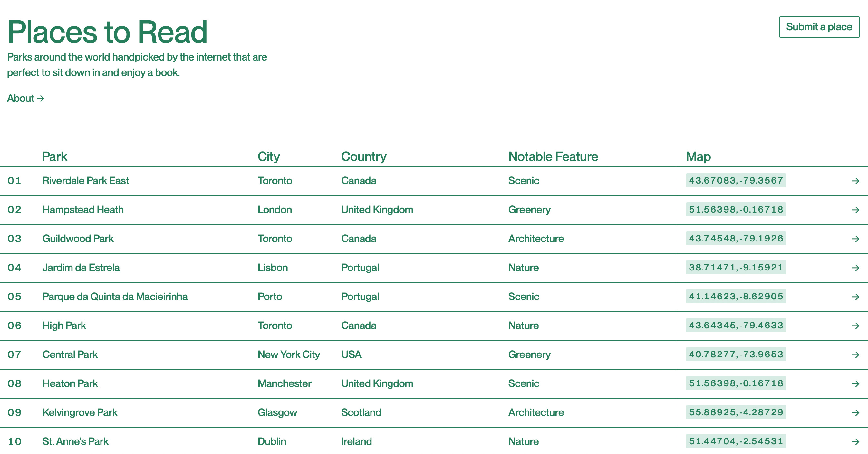Click coordinates 38.71471,-9.15921
The image size is (868, 454).
[736, 268]
